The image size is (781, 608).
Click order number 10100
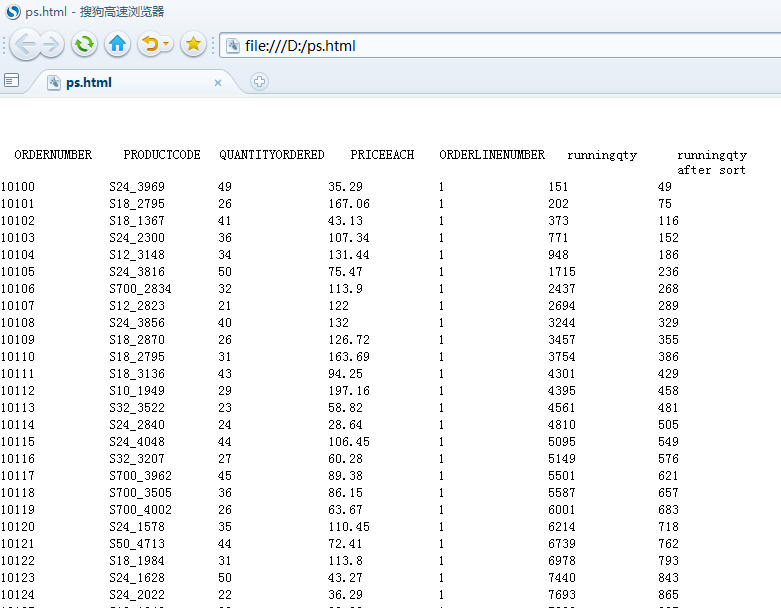(17, 187)
